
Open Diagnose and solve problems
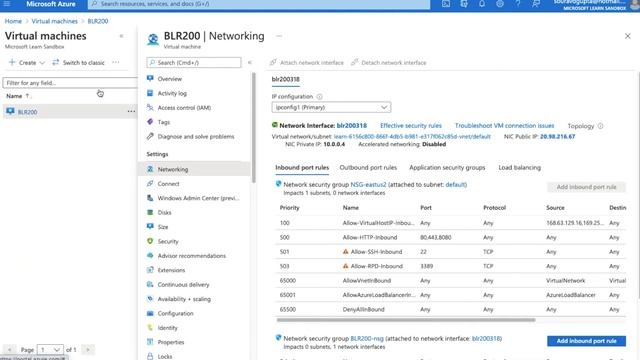click(196, 136)
